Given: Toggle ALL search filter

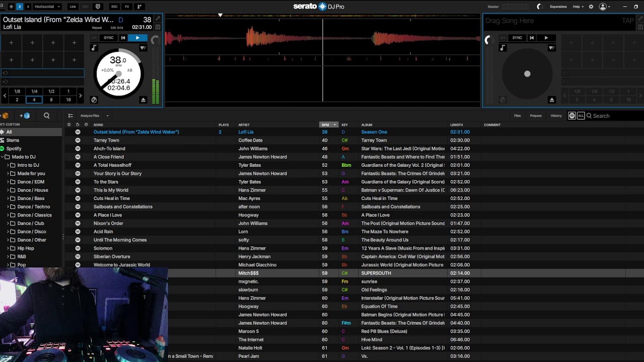Looking at the screenshot, I should pyautogui.click(x=581, y=116).
